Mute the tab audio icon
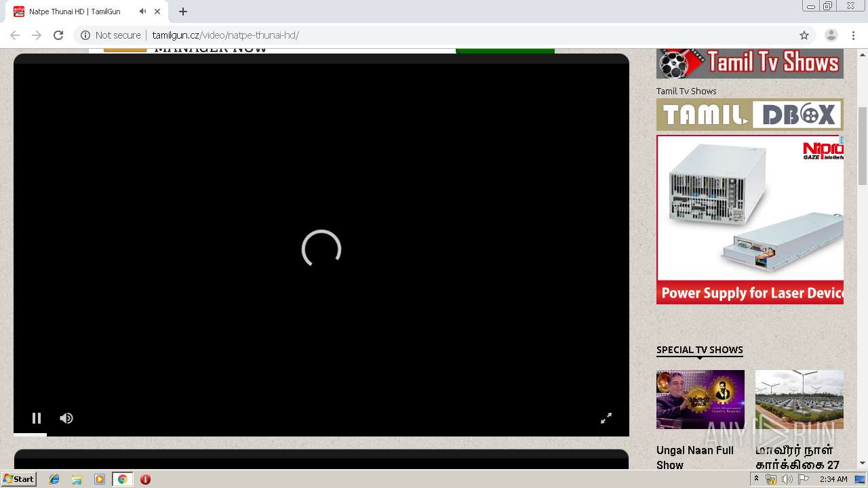Viewport: 868px width, 488px height. [142, 12]
